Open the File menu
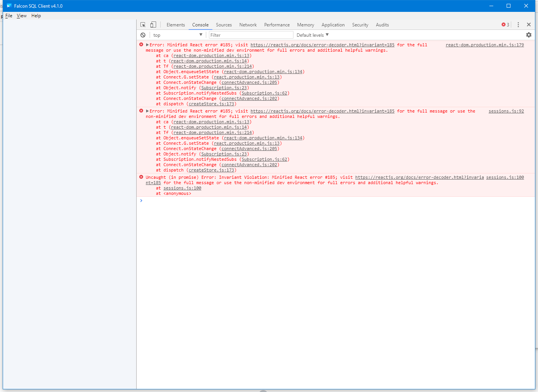 [8, 16]
